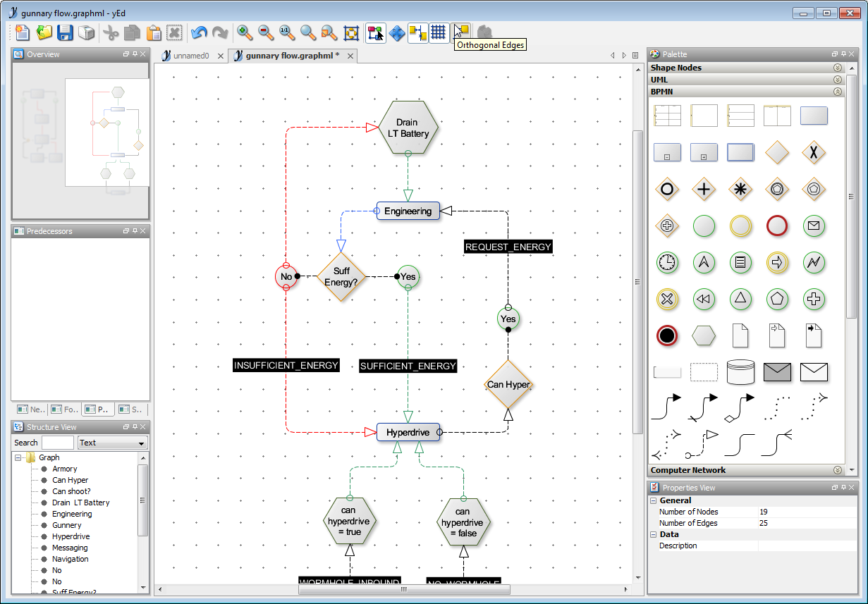The height and width of the screenshot is (604, 868).
Task: Click the Search field in Structure View
Action: coord(58,443)
